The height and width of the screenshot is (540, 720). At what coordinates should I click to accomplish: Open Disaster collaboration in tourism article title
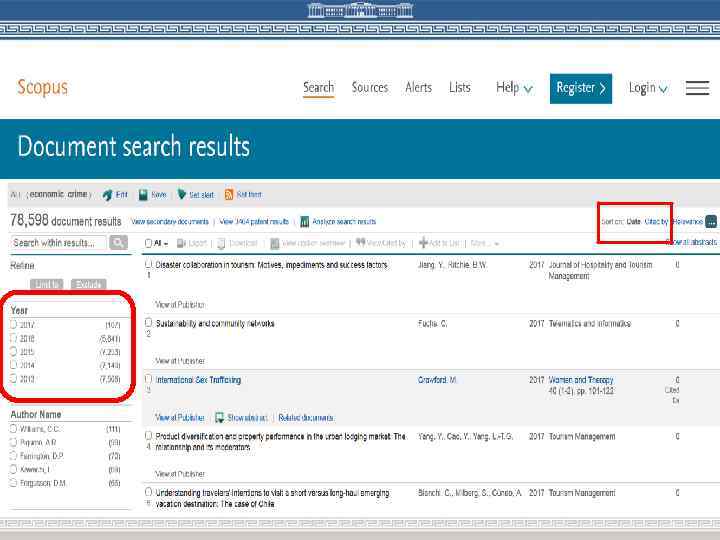[x=271, y=265]
